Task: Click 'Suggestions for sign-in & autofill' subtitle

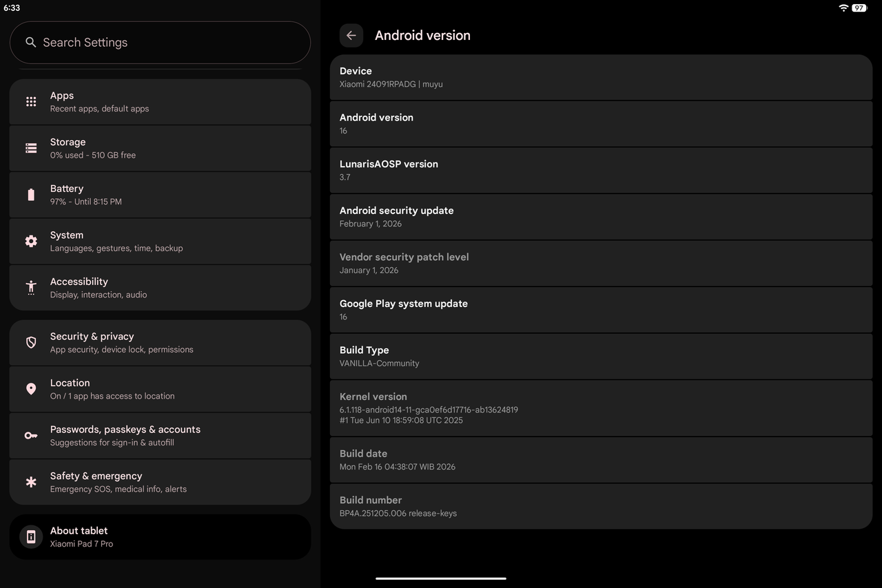Action: click(x=112, y=443)
